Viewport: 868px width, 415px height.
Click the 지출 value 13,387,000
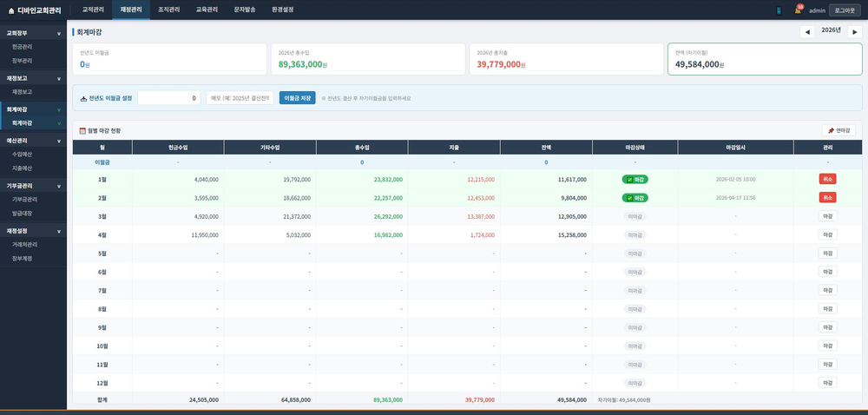tap(480, 216)
